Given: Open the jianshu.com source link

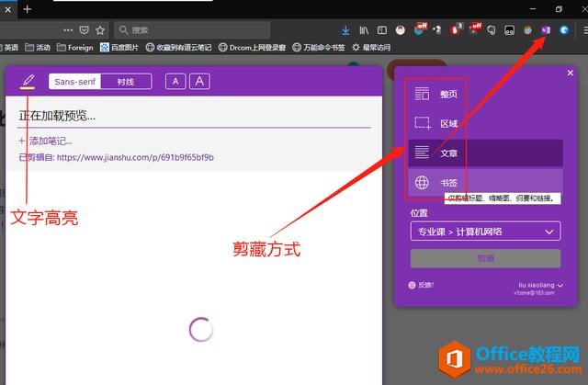Looking at the screenshot, I should [x=135, y=157].
